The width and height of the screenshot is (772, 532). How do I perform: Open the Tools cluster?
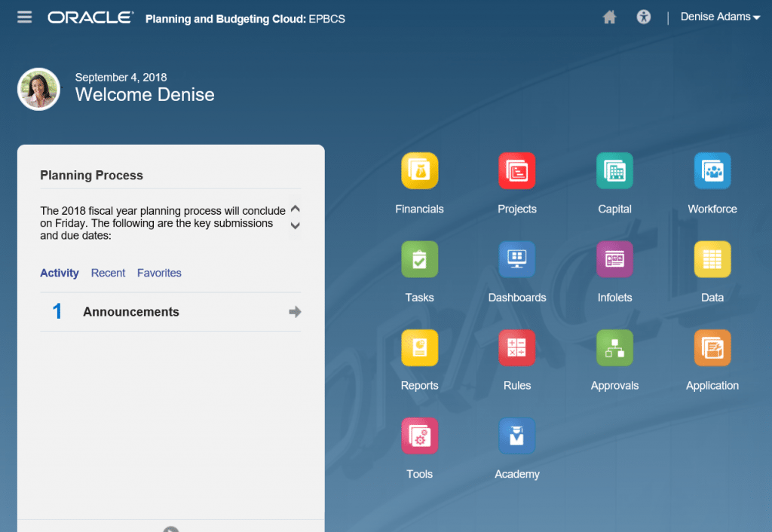coord(419,436)
